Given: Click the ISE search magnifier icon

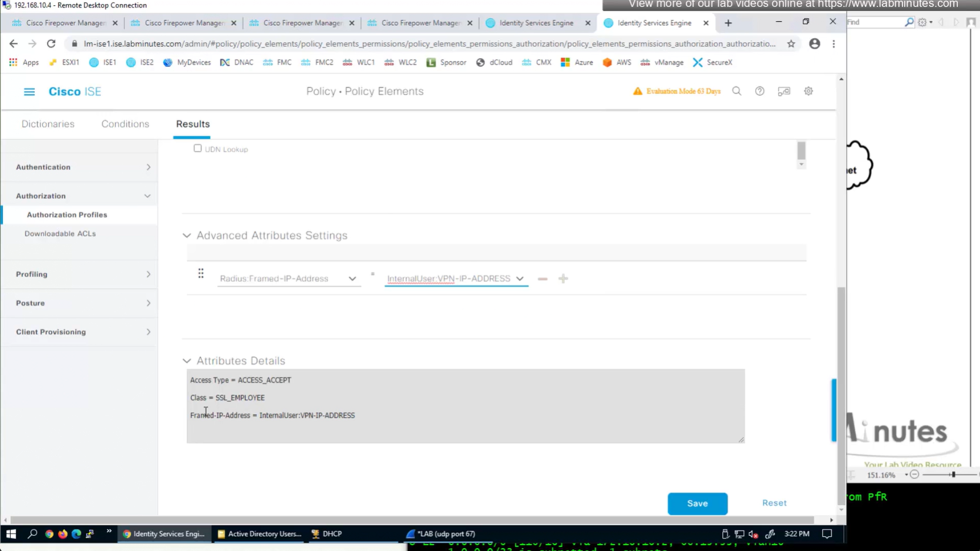Looking at the screenshot, I should coord(736,91).
